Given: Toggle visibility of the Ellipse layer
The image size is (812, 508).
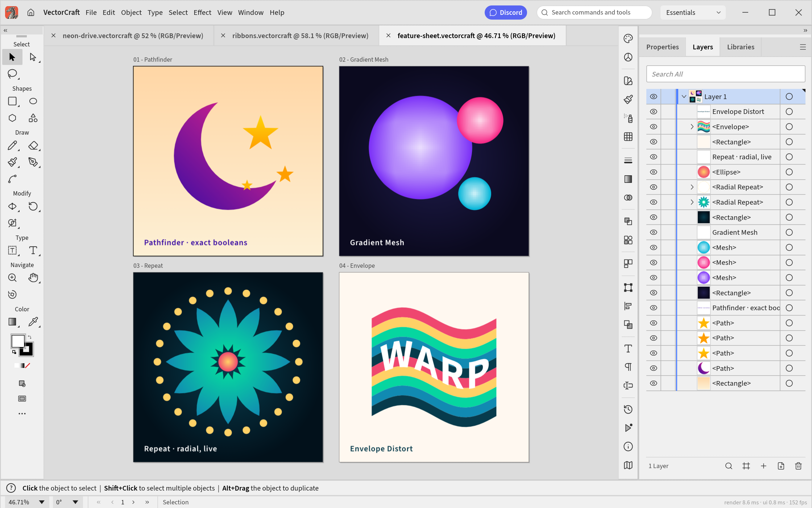Looking at the screenshot, I should pos(654,172).
